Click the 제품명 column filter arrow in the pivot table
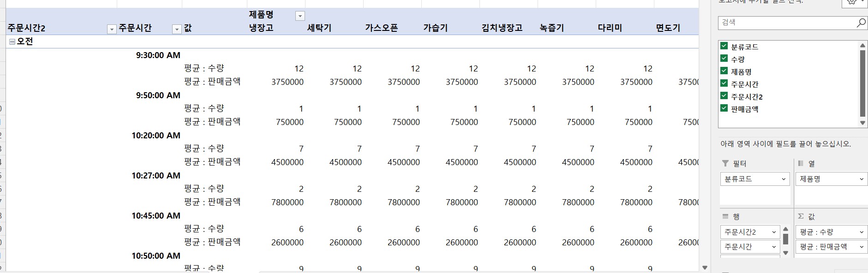The image size is (868, 273). click(x=300, y=16)
